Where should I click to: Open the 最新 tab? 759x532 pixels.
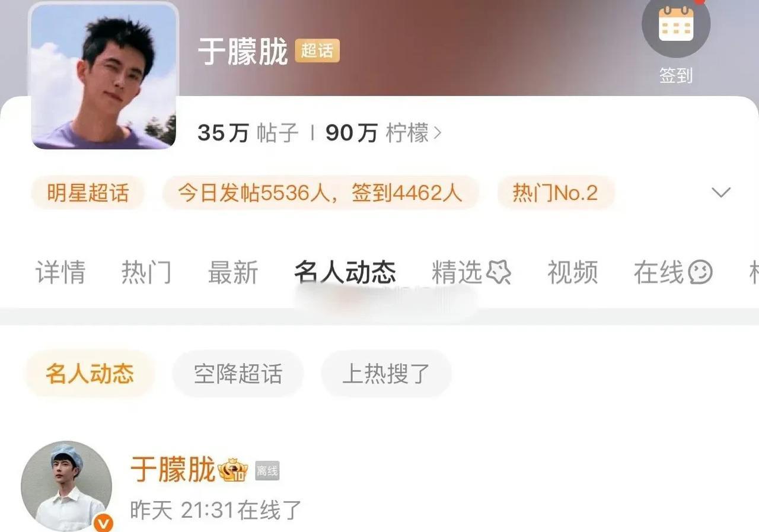coord(233,272)
